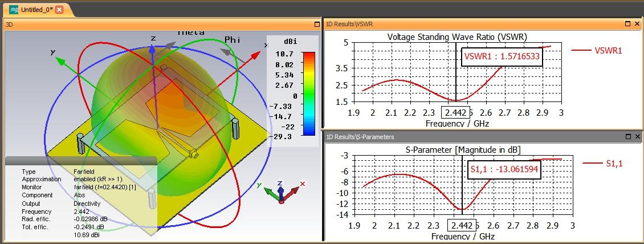Click the small xyz orientation triad in 3D view
The image size is (644, 244).
pos(282,192)
